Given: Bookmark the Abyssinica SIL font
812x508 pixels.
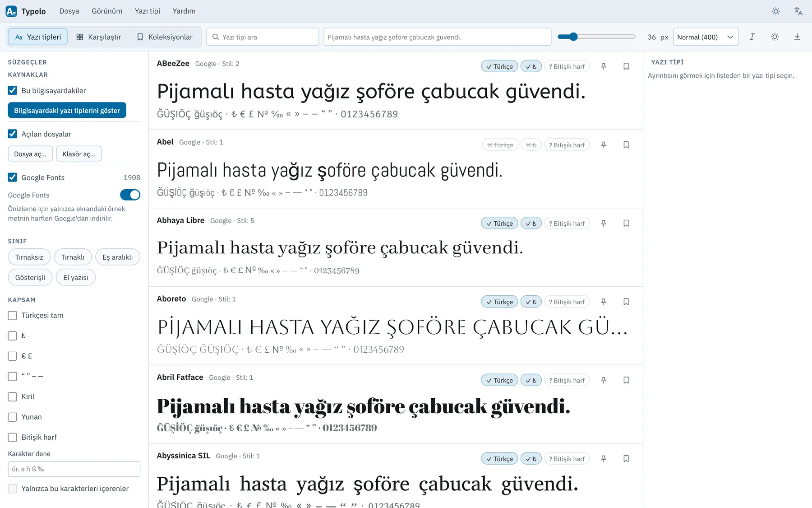Looking at the screenshot, I should coord(626,459).
